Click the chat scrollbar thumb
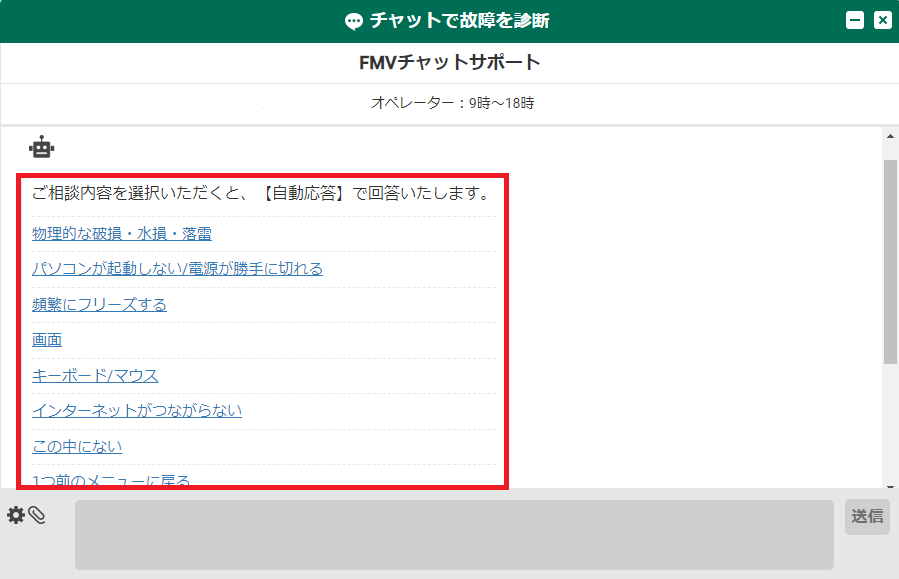Image resolution: width=899 pixels, height=579 pixels. 890,260
